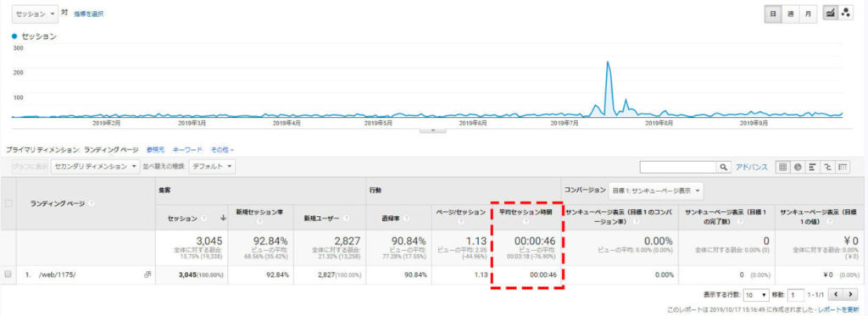Click the table search input field

click(679, 167)
